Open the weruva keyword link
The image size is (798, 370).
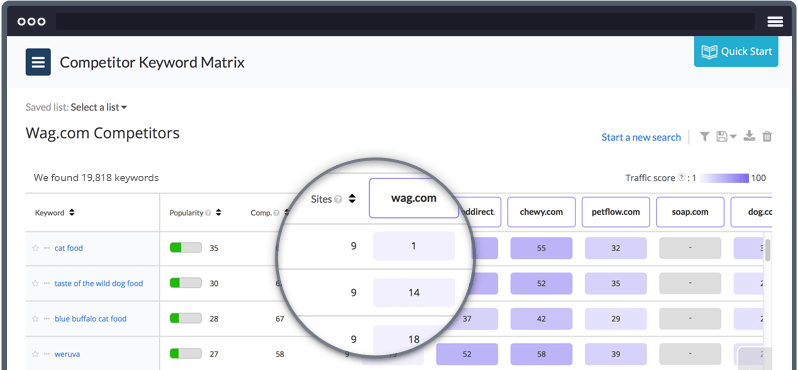(67, 354)
